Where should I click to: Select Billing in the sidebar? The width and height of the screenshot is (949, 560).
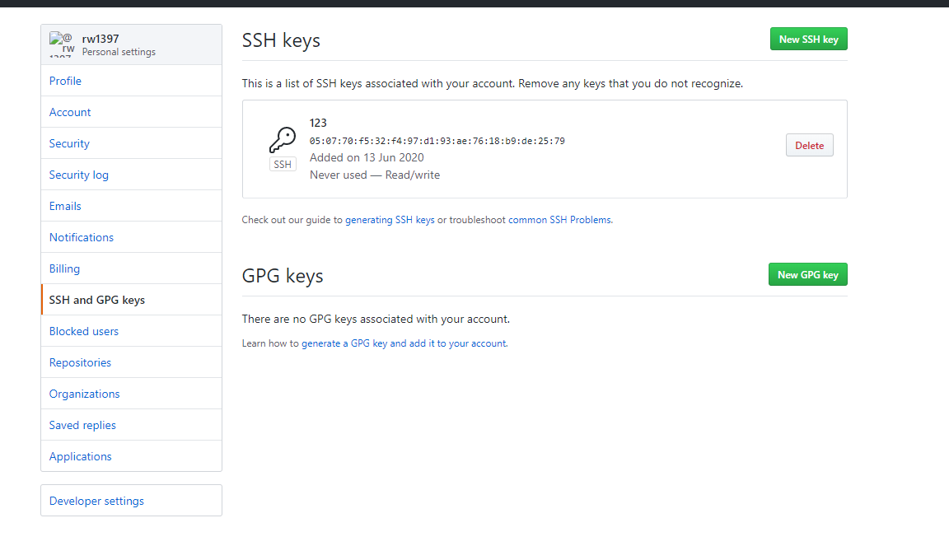point(64,268)
